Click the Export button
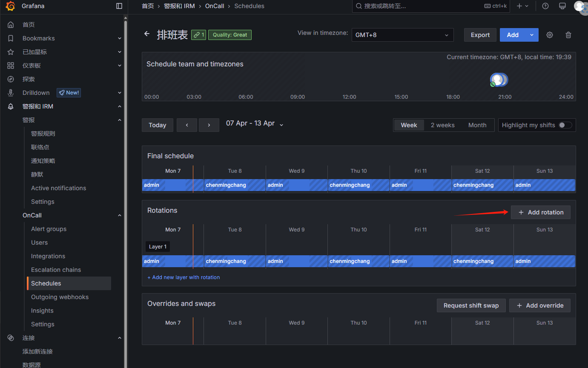Screen dimensions: 588x368 tap(480, 35)
